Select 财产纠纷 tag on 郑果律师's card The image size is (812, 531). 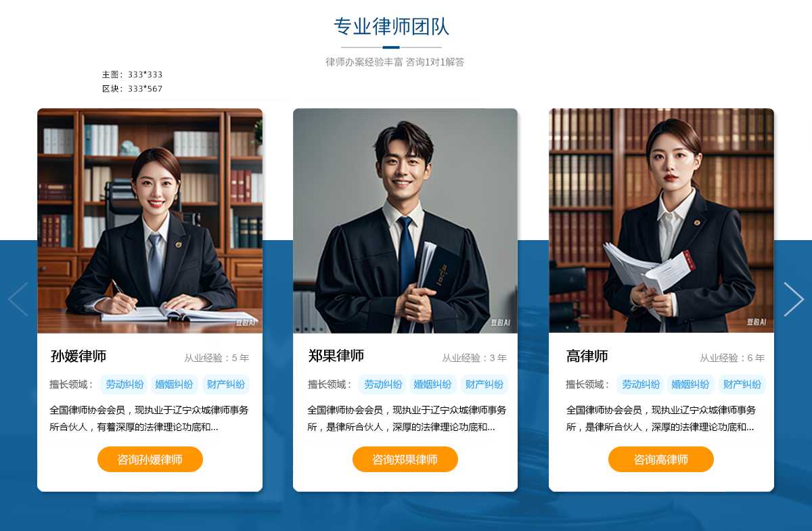point(484,384)
